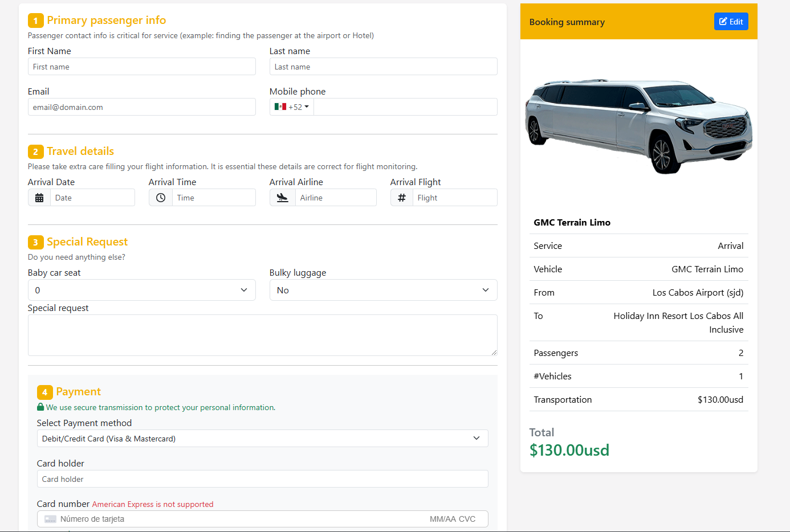
Task: Click the credit card icon in card number
Action: (x=50, y=519)
